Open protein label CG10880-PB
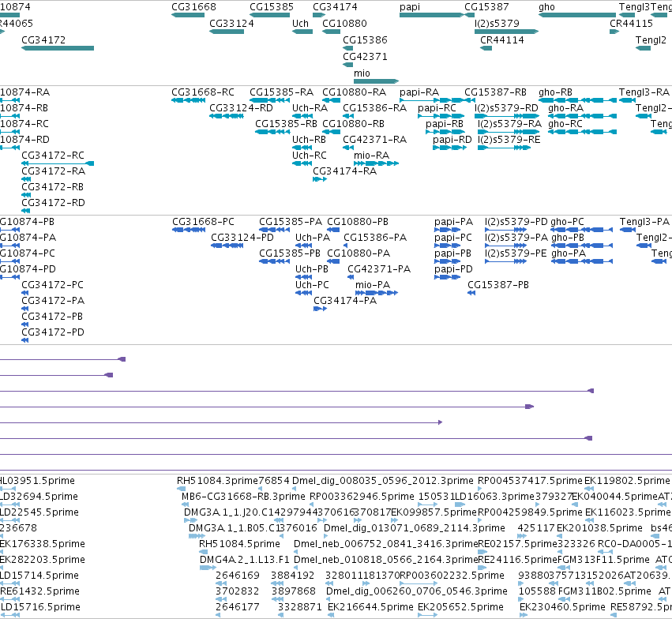The height and width of the screenshot is (619, 672). [x=358, y=223]
